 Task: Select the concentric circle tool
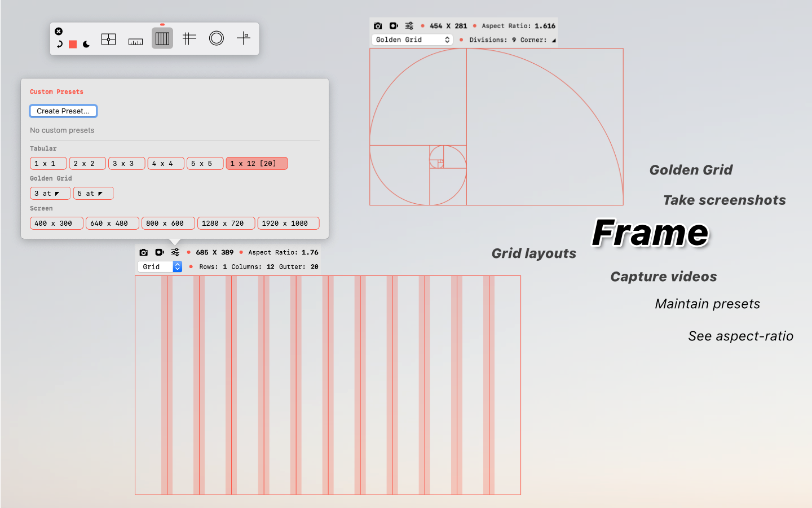217,38
